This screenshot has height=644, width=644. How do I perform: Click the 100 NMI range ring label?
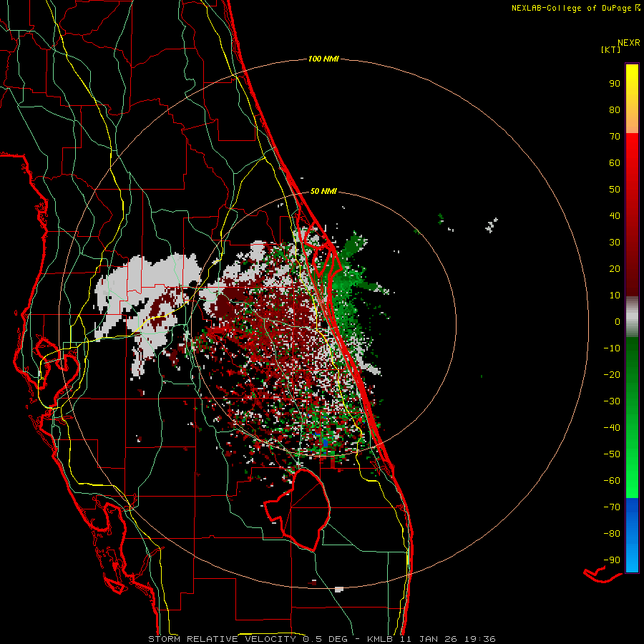pos(323,59)
